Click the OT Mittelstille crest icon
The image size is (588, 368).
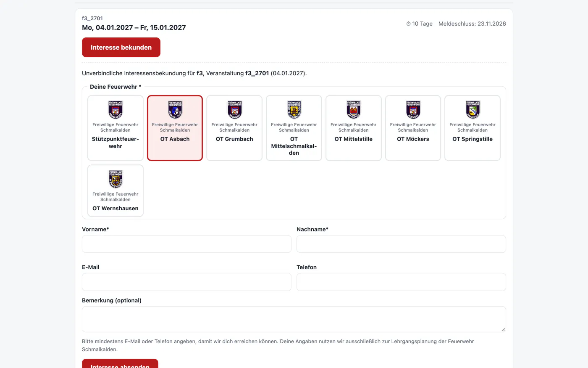pyautogui.click(x=354, y=110)
